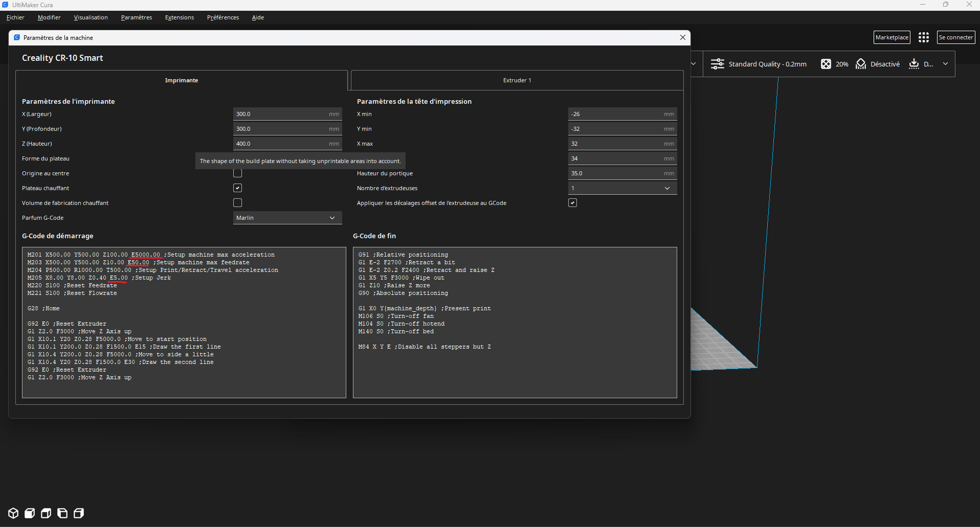Select the top view cube icon

click(46, 513)
